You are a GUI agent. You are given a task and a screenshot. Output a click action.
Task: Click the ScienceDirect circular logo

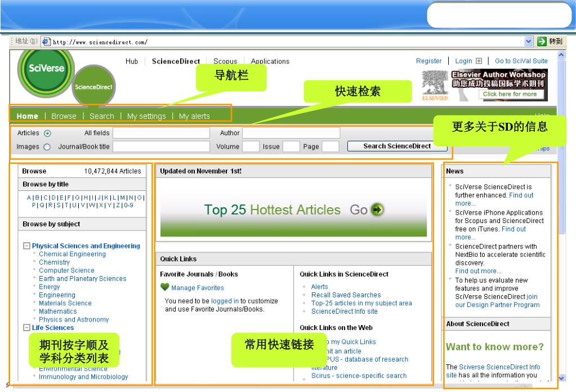[x=93, y=86]
